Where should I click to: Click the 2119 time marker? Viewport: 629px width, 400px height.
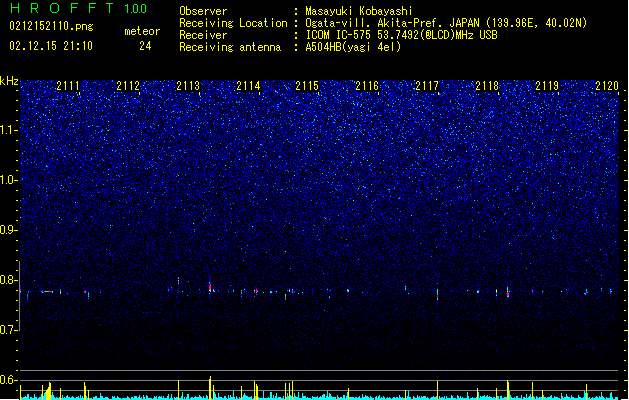tap(547, 86)
